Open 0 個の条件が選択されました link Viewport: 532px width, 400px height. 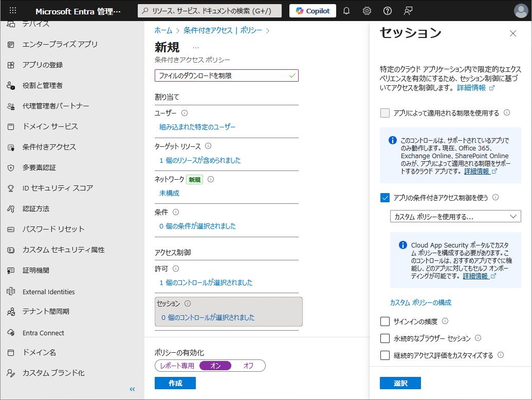(197, 226)
